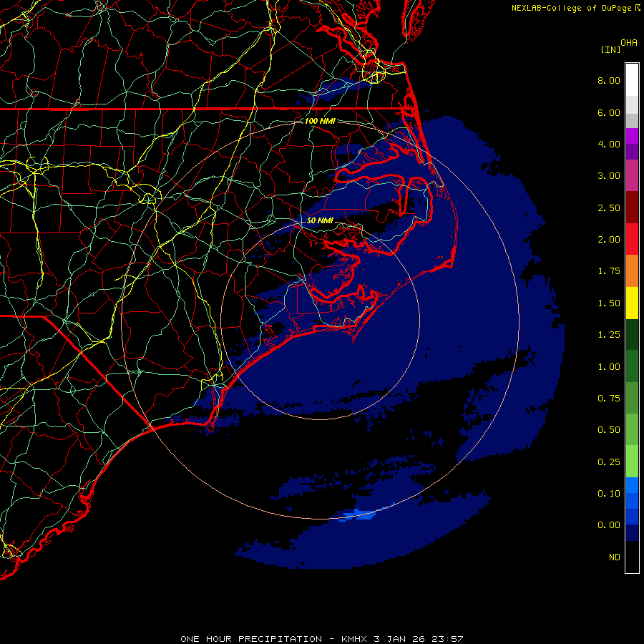Click the 0.25 legend value
The height and width of the screenshot is (644, 644).
(609, 462)
